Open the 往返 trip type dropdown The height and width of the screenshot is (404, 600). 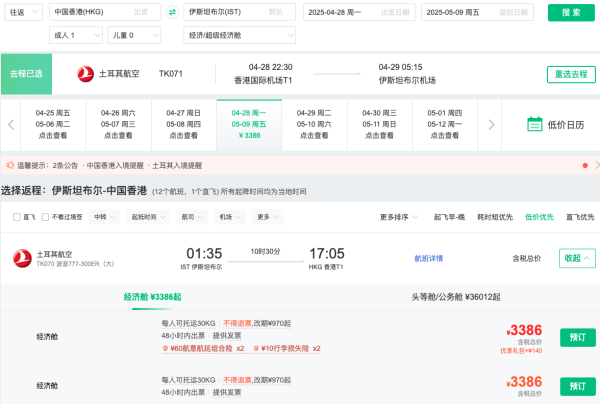(x=24, y=12)
